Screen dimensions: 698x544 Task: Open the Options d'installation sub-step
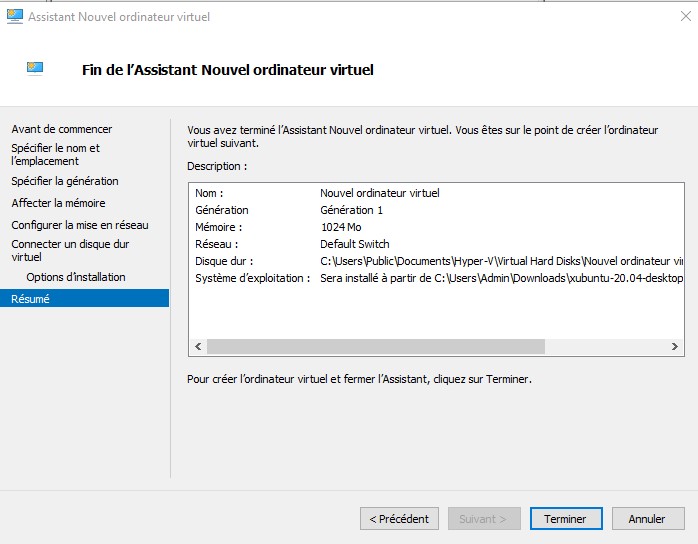[76, 277]
